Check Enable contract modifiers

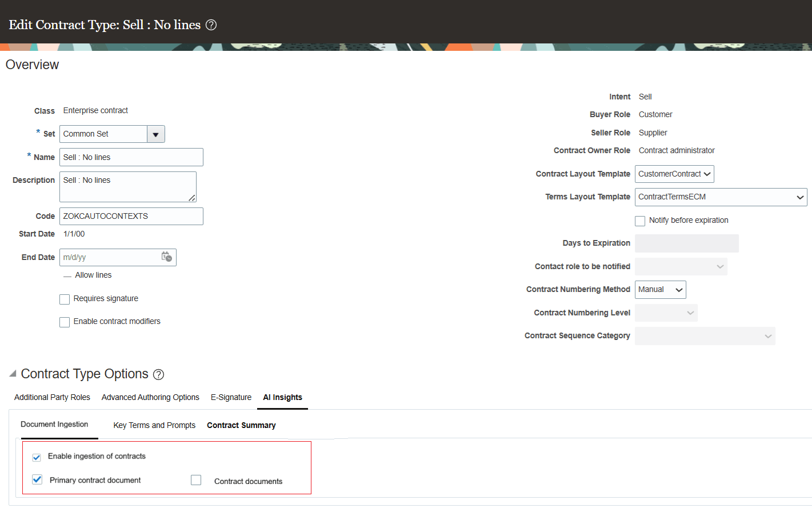pyautogui.click(x=65, y=322)
